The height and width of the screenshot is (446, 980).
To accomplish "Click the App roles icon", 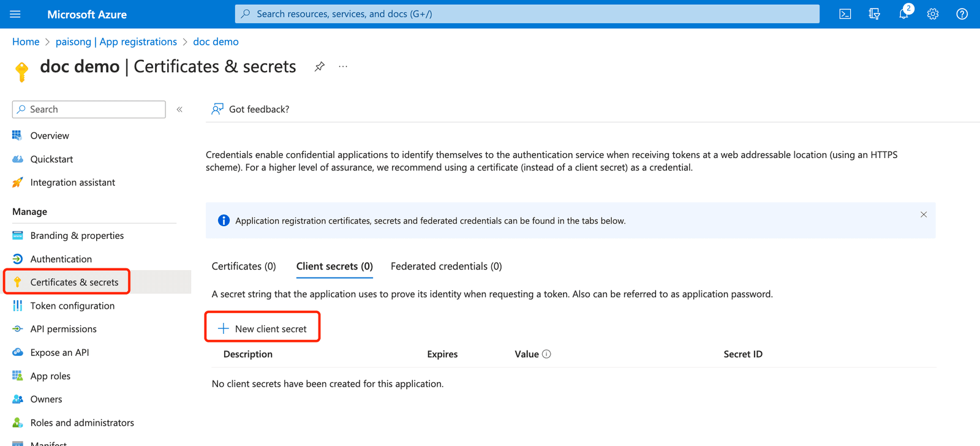I will [x=17, y=376].
